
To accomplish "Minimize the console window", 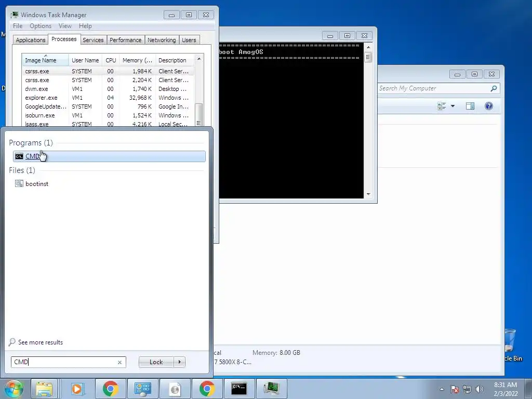I will click(330, 36).
